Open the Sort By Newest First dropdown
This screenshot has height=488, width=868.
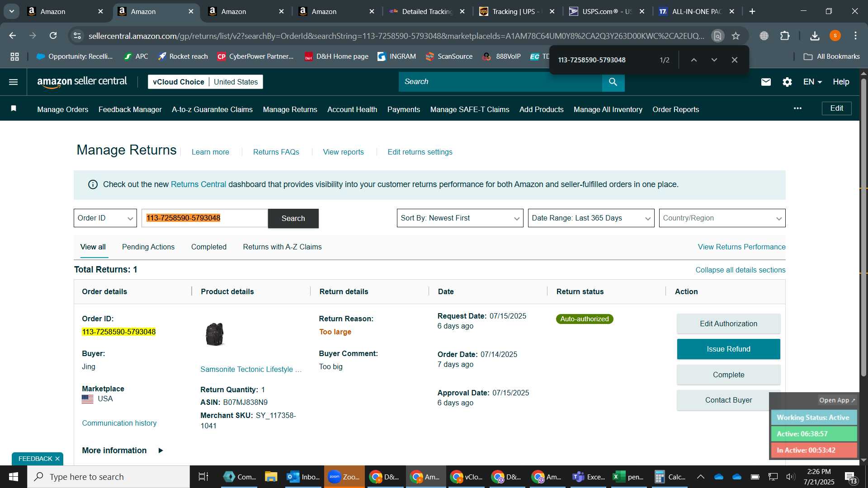point(460,218)
